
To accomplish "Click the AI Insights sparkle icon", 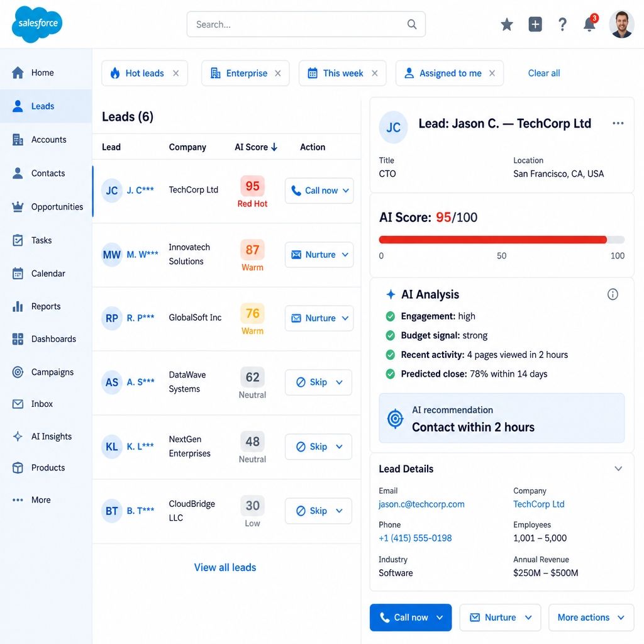I will click(x=18, y=436).
